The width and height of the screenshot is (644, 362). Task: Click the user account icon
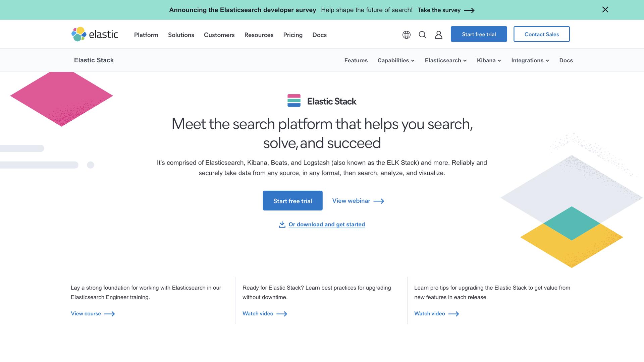tap(438, 35)
